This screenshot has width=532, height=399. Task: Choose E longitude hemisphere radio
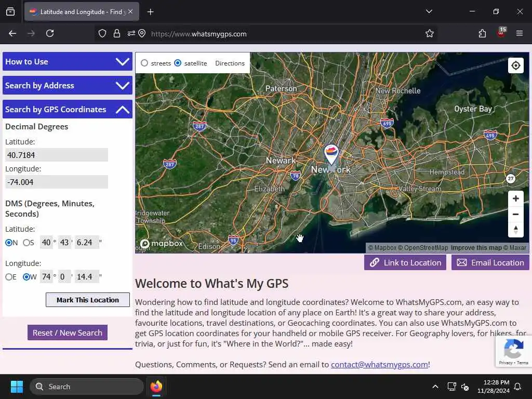8,277
